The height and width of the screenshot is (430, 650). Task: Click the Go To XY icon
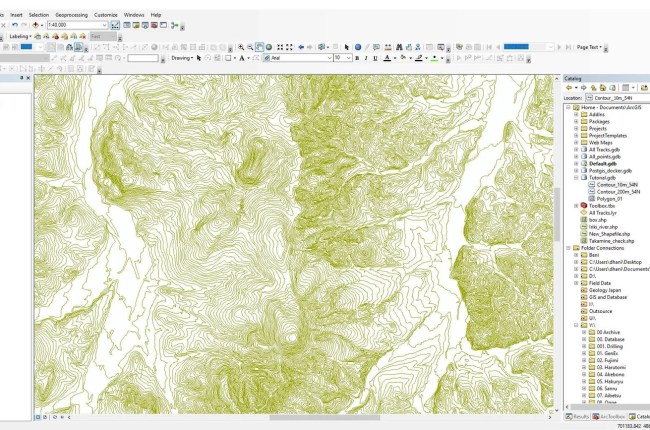click(418, 47)
